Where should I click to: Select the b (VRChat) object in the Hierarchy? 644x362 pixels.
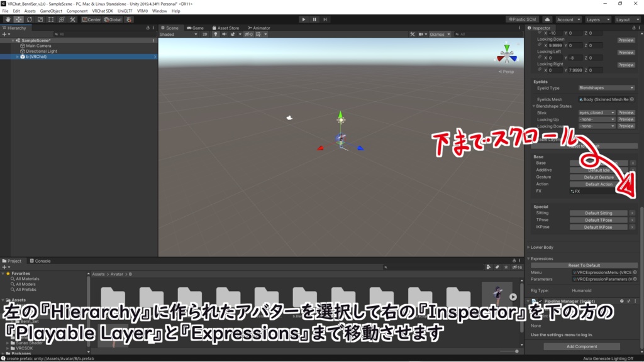(35, 57)
